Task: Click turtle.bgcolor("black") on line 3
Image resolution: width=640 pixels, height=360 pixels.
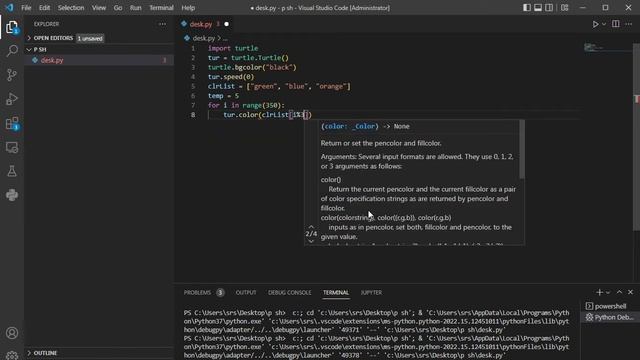Action: [x=252, y=67]
